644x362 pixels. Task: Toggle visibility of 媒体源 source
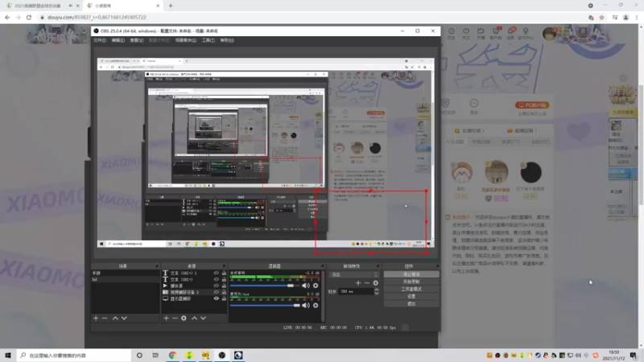pyautogui.click(x=216, y=286)
